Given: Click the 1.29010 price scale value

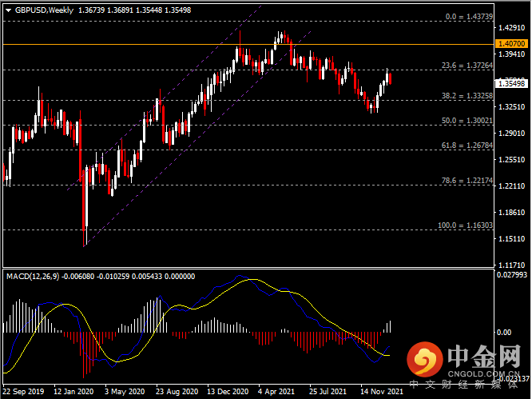Looking at the screenshot, I should click(x=511, y=134).
